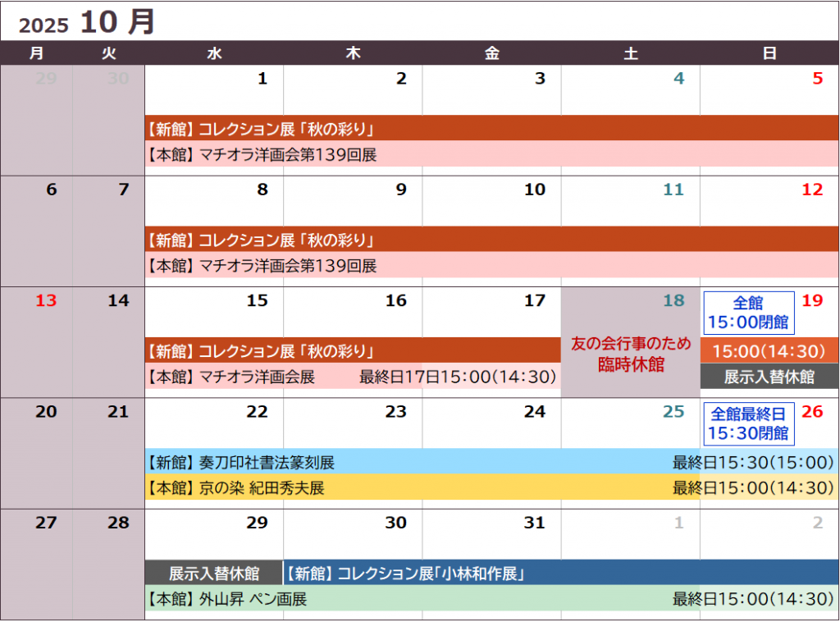Viewport: 840px width, 622px height.
Task: Open マチオラ洋画会展 最終日17日 event bar
Action: [x=353, y=377]
